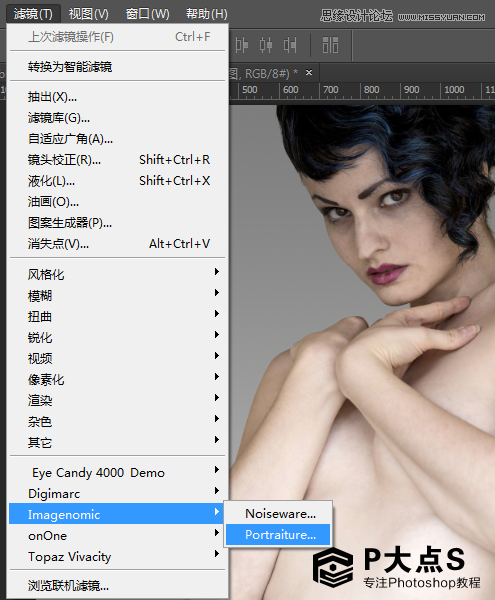Click the auto-align layers icon

[330, 45]
